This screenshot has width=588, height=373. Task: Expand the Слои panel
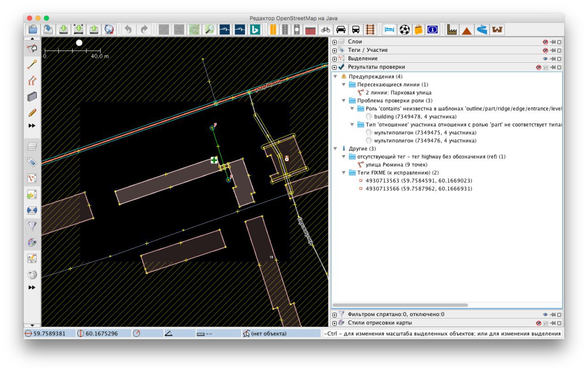(x=334, y=42)
